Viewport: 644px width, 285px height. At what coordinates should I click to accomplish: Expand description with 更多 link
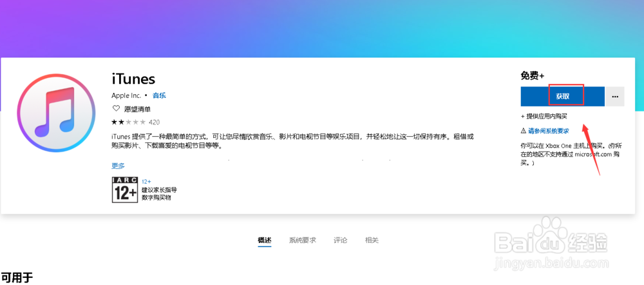point(118,166)
